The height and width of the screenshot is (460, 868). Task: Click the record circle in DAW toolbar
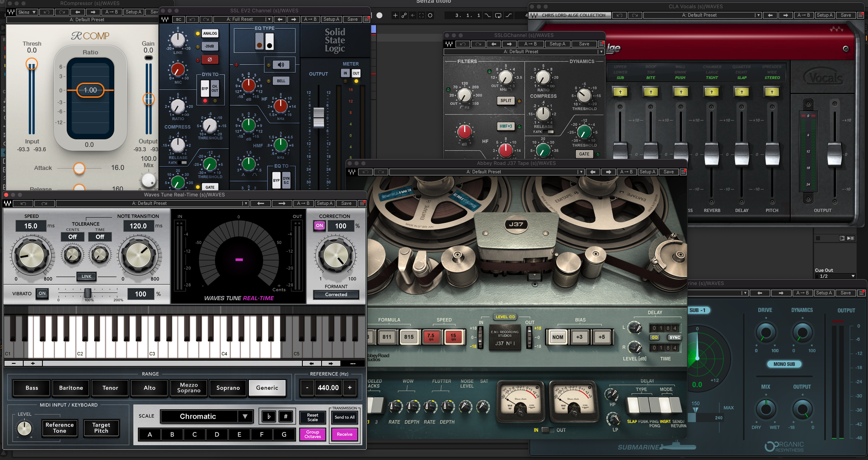(379, 15)
